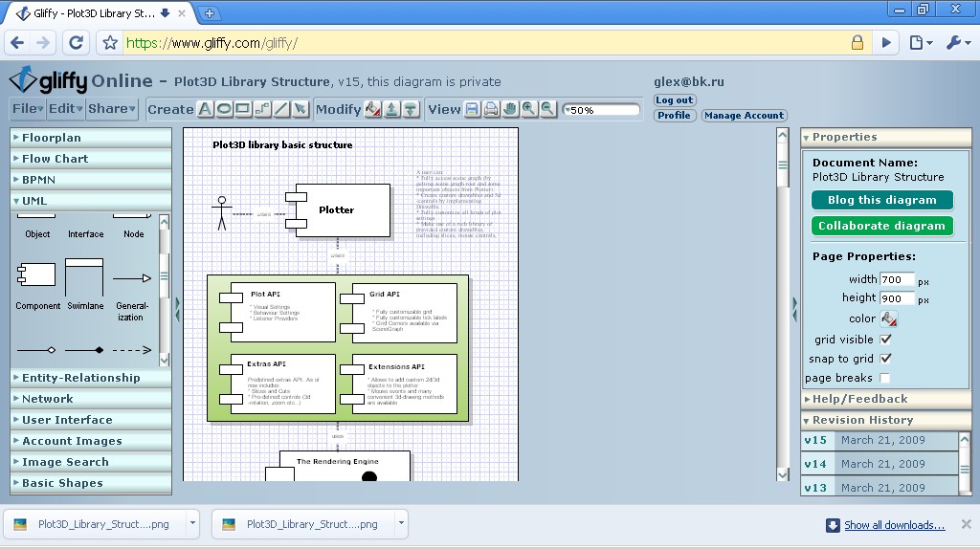
Task: Click the Collaborate diagram button
Action: (881, 227)
